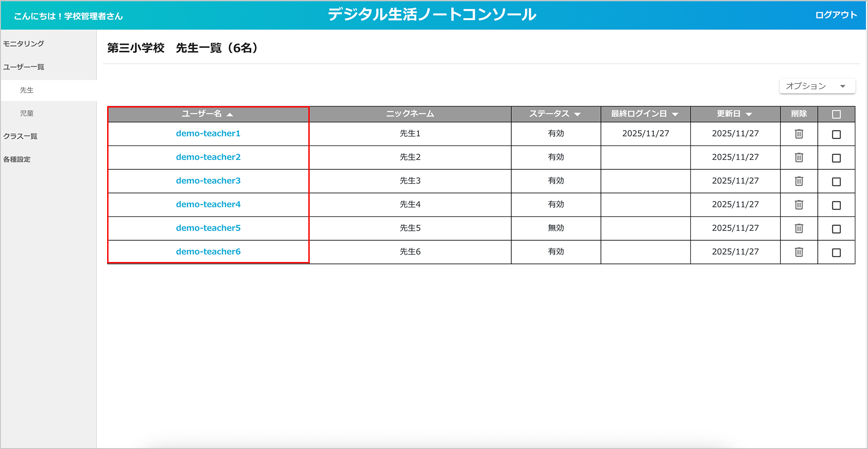
Task: Sort by ステータス column arrow
Action: (577, 114)
